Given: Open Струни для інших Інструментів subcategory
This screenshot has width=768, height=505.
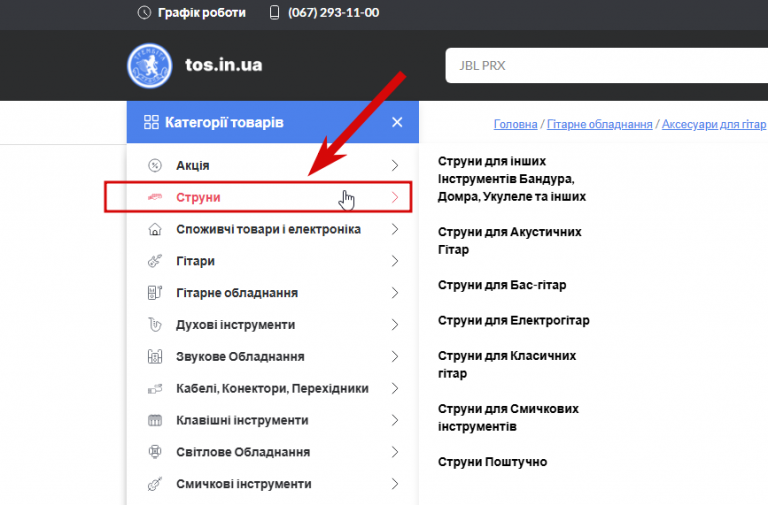Looking at the screenshot, I should pyautogui.click(x=512, y=179).
